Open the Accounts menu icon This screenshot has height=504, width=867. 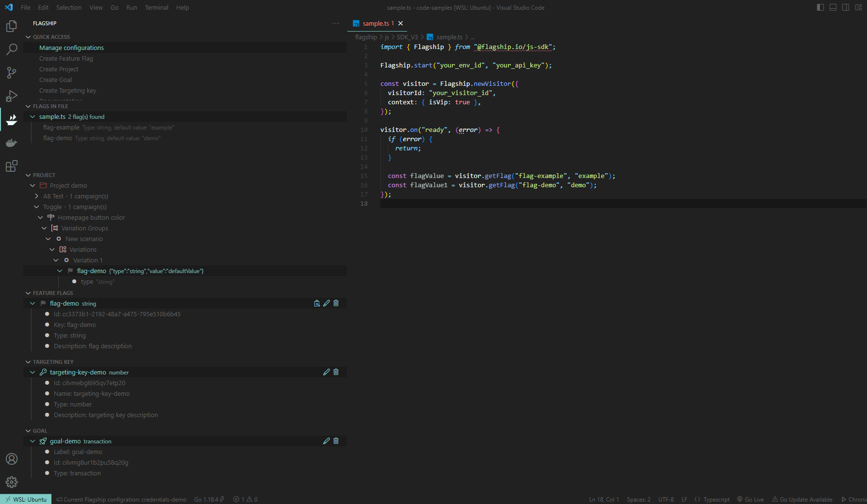12,459
